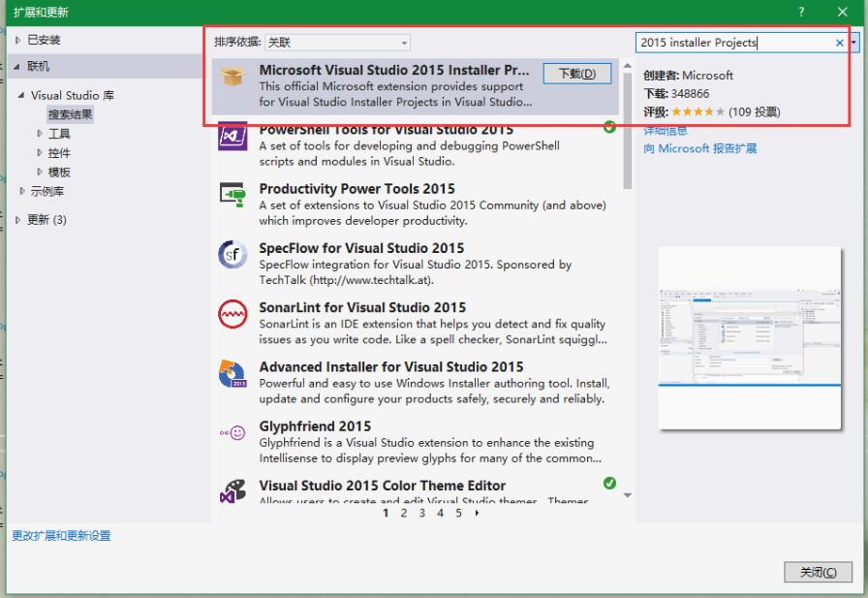Go to results page 4

coord(440,513)
